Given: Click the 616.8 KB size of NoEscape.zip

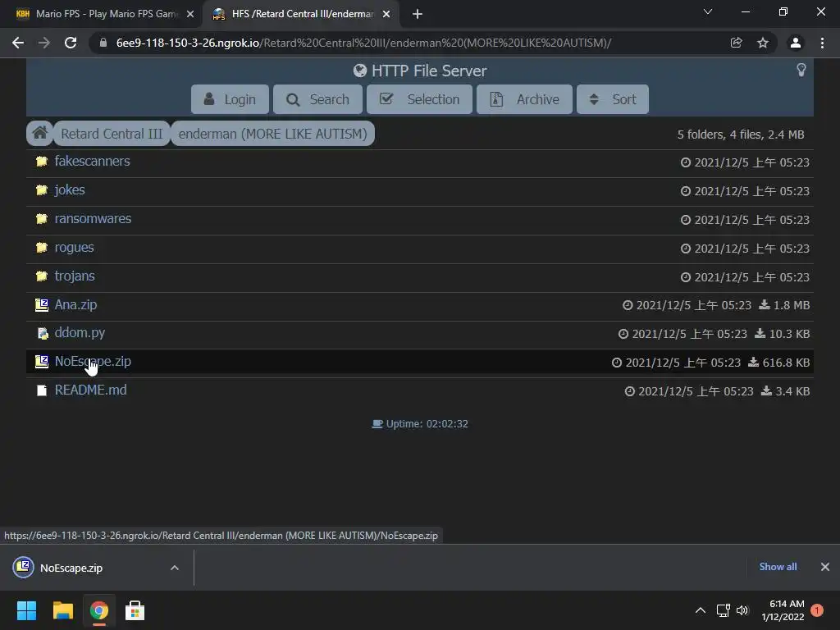Looking at the screenshot, I should [x=786, y=363].
